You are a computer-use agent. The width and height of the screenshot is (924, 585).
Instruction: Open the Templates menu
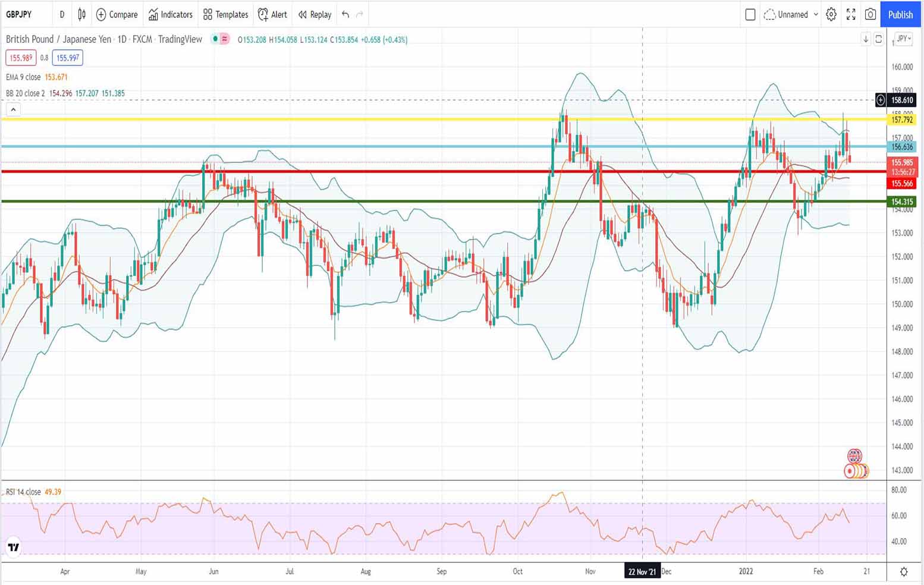pyautogui.click(x=225, y=14)
